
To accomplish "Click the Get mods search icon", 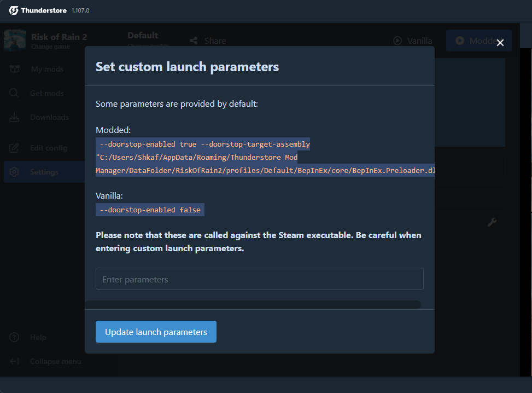I will [14, 93].
